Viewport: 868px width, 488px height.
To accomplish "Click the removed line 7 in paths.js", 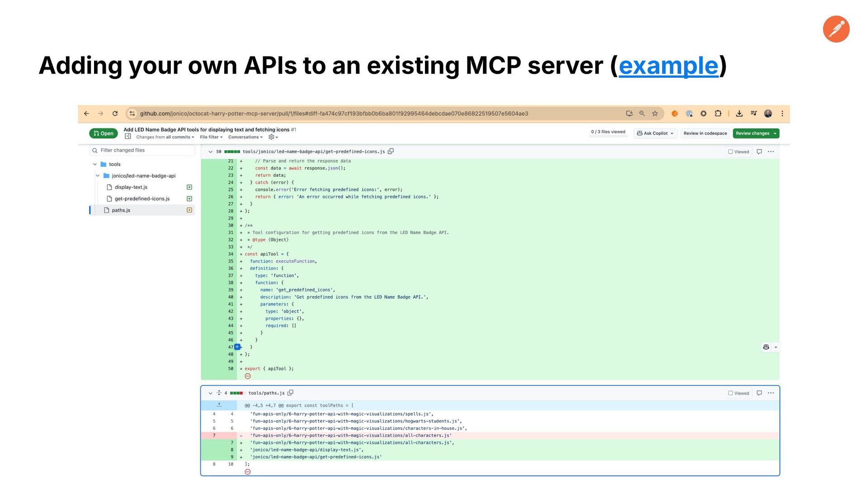I will coord(490,436).
